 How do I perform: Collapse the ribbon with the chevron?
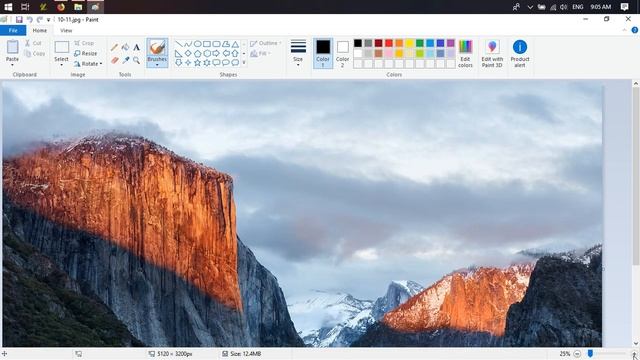point(624,30)
